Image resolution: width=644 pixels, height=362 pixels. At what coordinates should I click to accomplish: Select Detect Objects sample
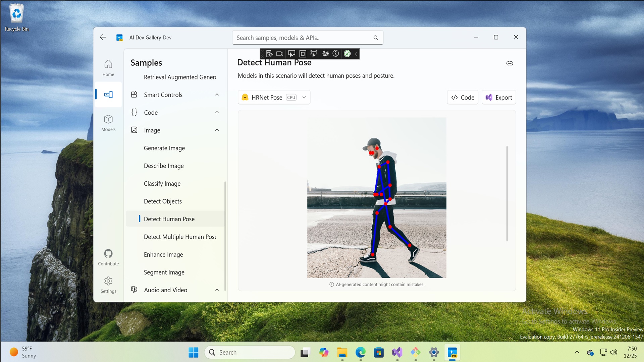[x=163, y=201]
